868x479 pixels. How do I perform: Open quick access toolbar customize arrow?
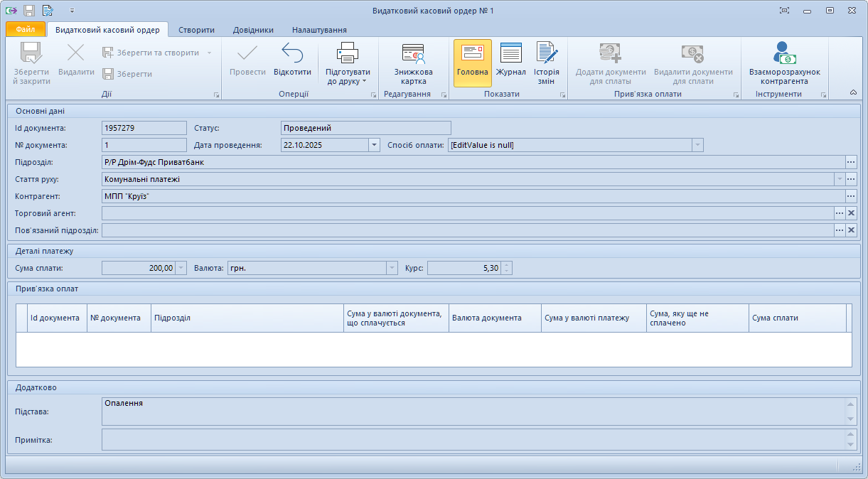(72, 11)
